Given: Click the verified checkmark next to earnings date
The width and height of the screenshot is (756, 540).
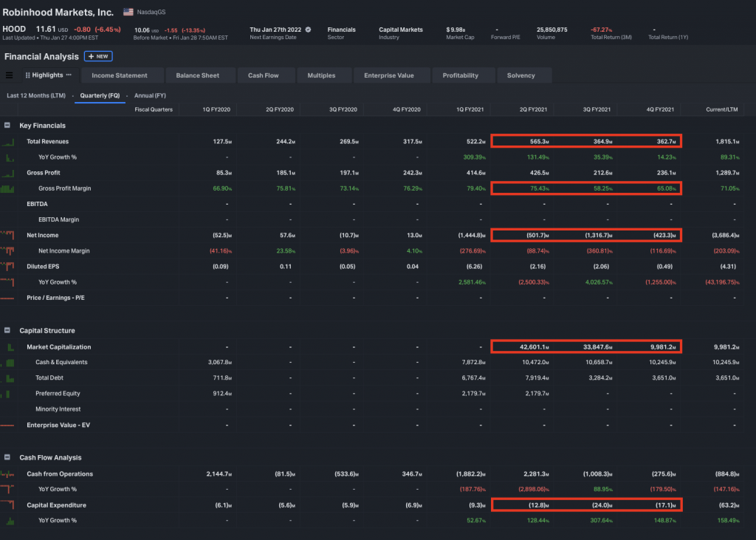Looking at the screenshot, I should 309,30.
